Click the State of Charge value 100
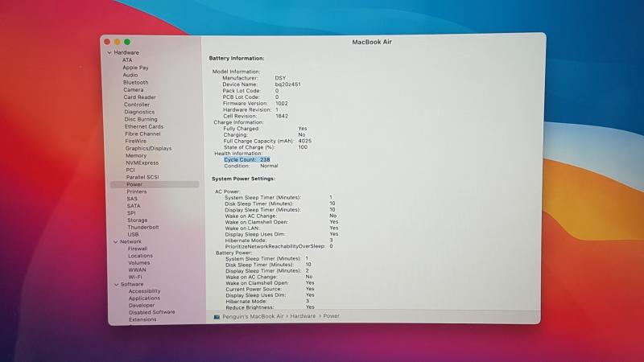Viewport: 644px width, 362px height. 303,147
